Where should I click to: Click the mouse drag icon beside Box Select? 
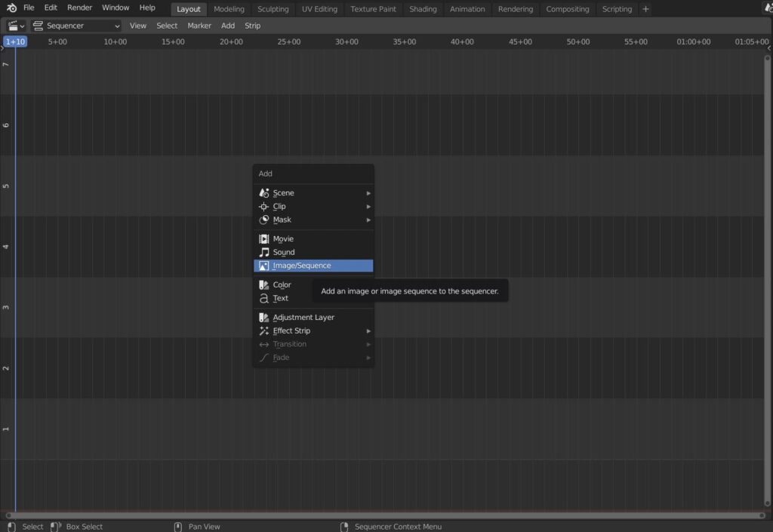coord(56,527)
